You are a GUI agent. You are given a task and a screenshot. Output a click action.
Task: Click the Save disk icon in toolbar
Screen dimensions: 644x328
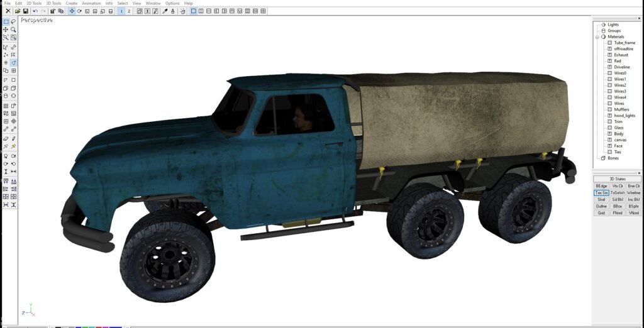coord(25,11)
